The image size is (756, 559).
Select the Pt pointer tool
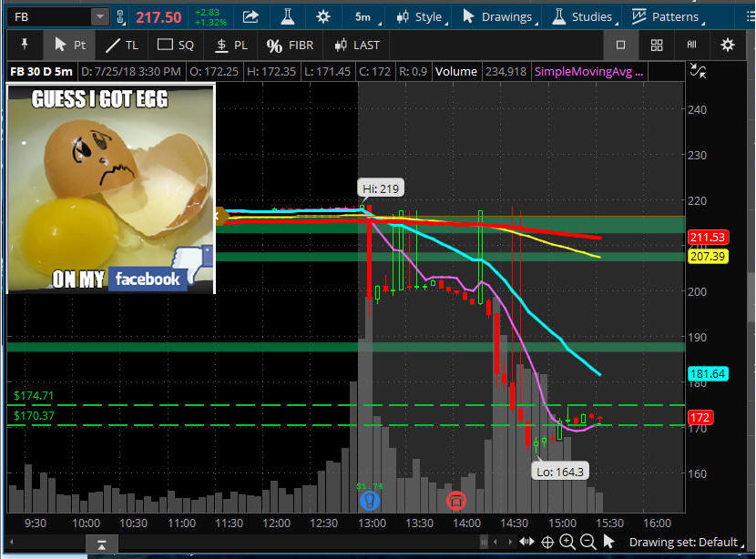(x=69, y=45)
